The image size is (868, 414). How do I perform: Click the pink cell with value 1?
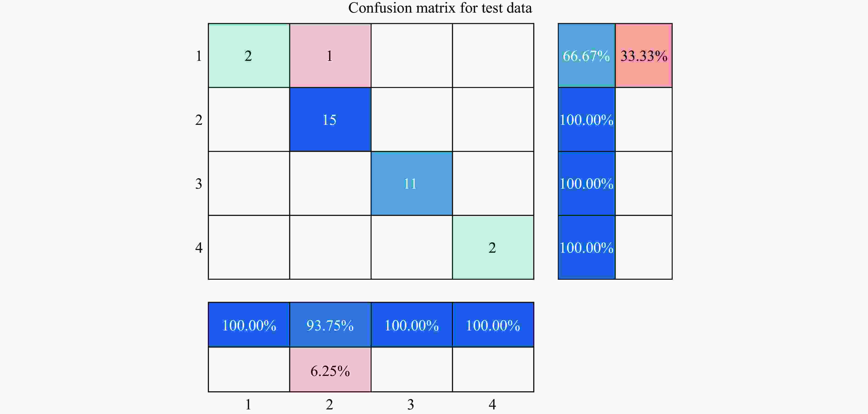[330, 56]
